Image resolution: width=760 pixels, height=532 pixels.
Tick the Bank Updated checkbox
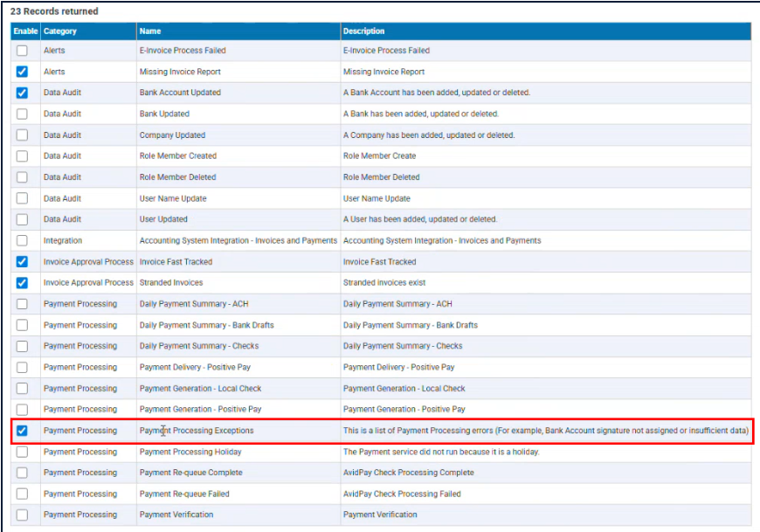[x=22, y=114]
